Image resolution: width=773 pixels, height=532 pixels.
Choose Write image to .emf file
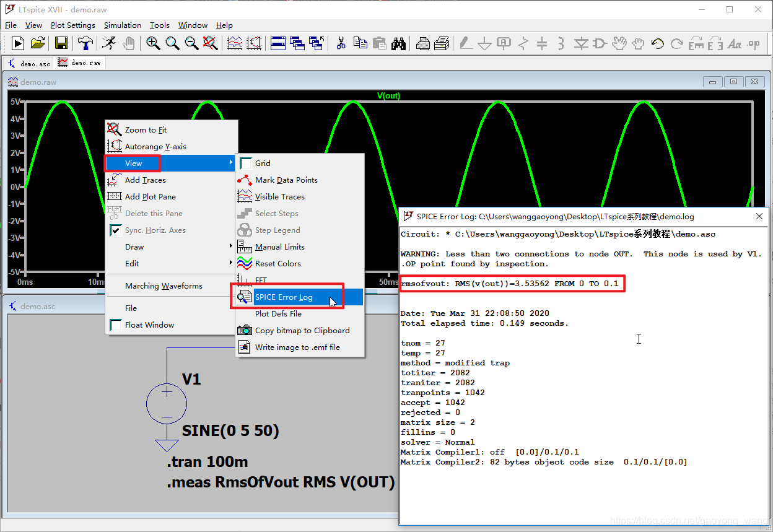click(300, 347)
